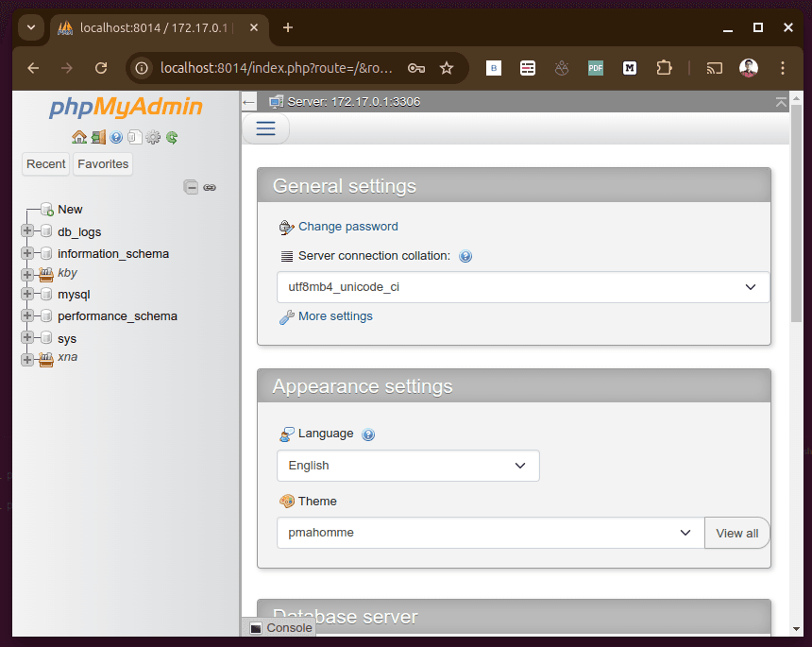Expand the sys database node
Screen dimensions: 812x647
tap(27, 337)
